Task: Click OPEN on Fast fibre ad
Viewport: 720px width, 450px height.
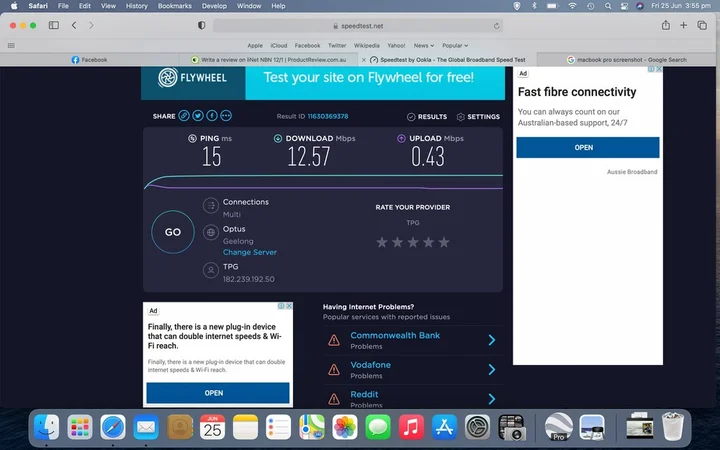Action: click(x=588, y=147)
